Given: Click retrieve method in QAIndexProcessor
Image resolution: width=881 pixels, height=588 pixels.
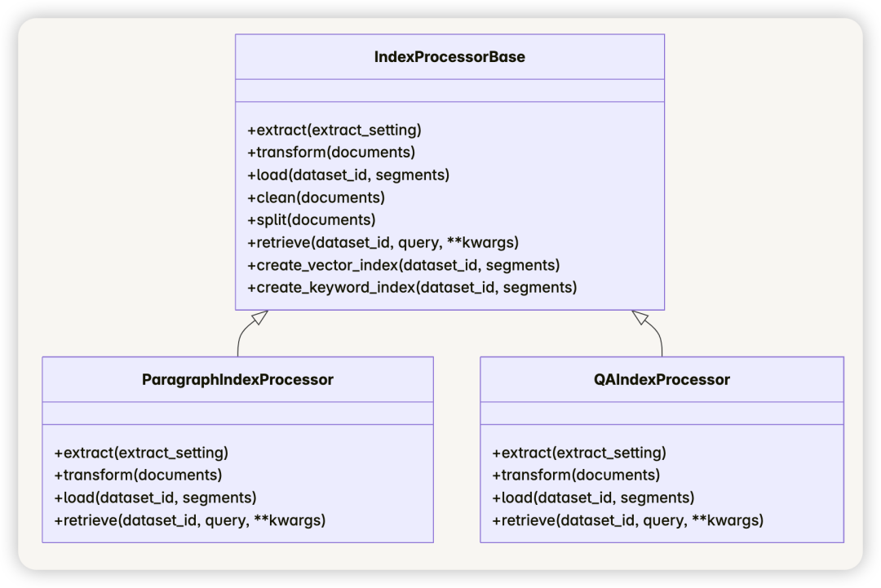Looking at the screenshot, I should 627,520.
